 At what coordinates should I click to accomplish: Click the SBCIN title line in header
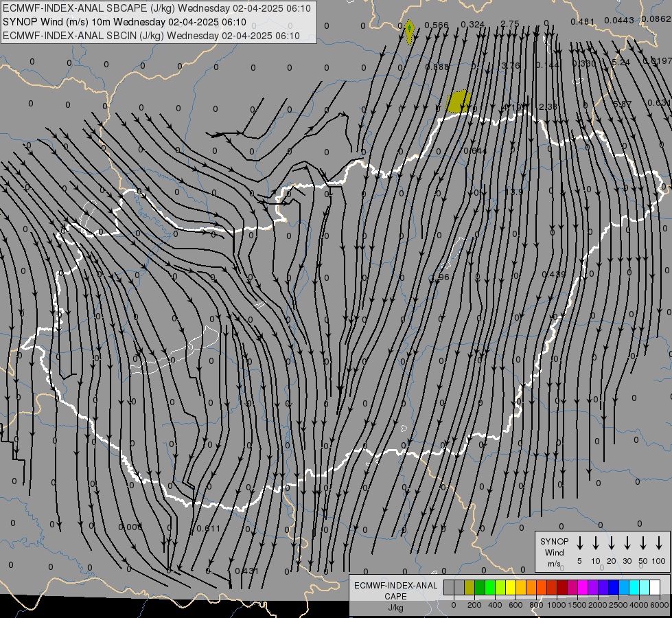[x=151, y=36]
